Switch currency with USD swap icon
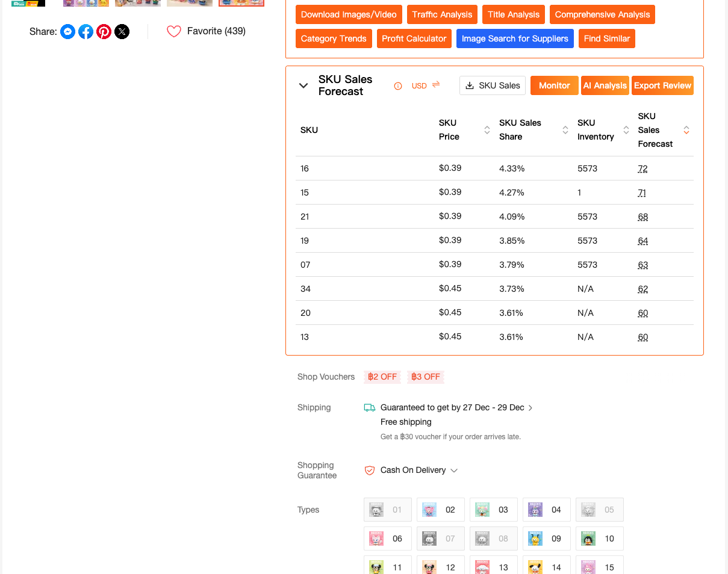The image size is (728, 574). 436,85
